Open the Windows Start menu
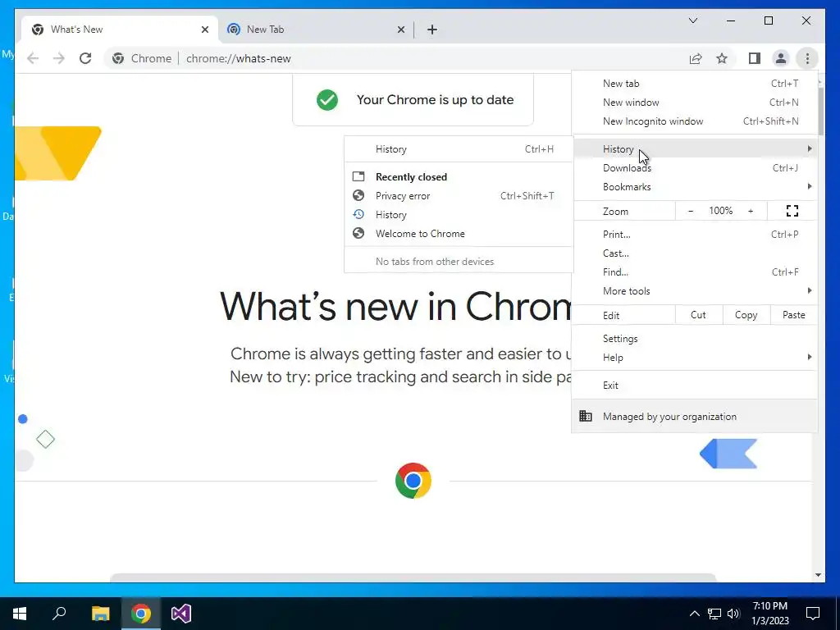The width and height of the screenshot is (840, 630). pyautogui.click(x=20, y=614)
